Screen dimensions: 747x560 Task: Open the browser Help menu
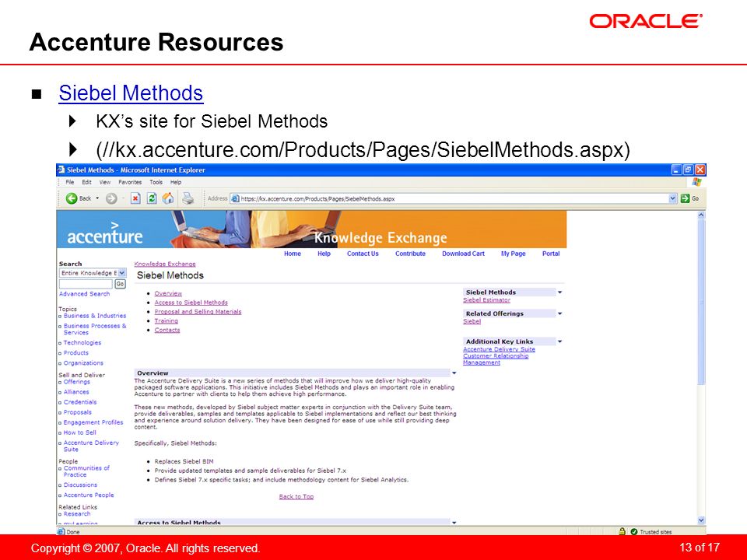pos(176,182)
